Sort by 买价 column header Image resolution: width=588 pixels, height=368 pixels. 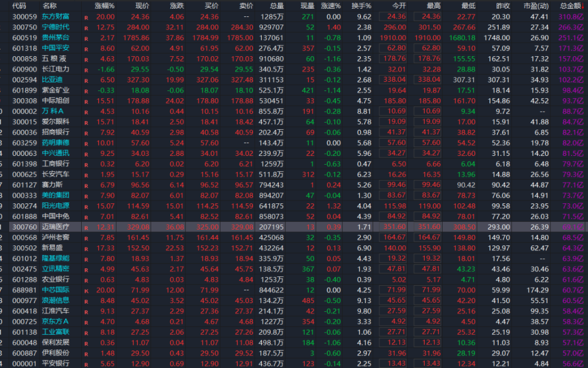211,5
